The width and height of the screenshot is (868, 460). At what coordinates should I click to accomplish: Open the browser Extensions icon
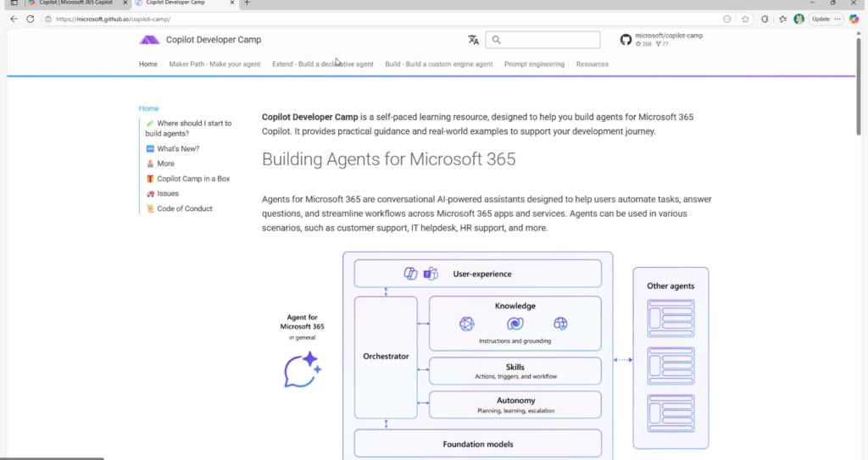tap(765, 19)
